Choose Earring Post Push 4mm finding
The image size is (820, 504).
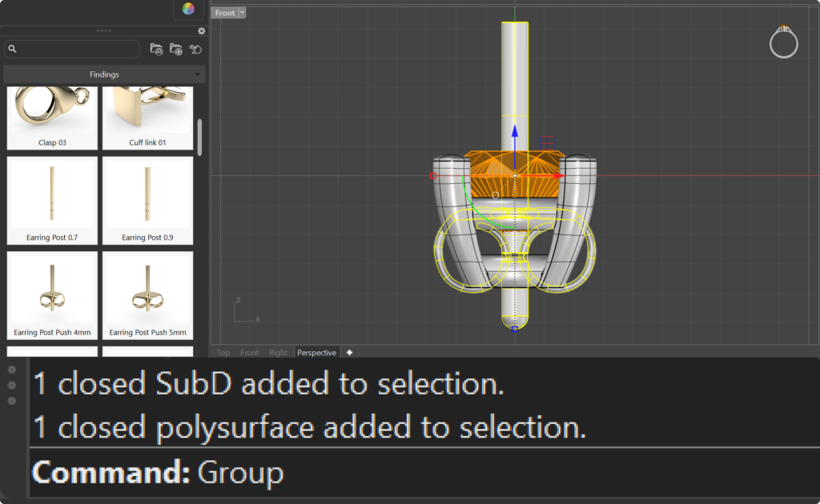(x=52, y=296)
